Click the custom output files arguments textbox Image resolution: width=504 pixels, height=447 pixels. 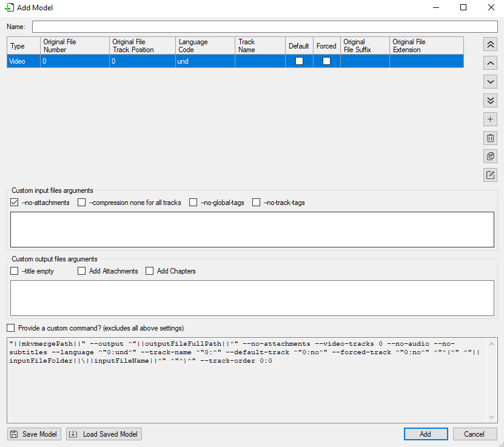pos(252,298)
